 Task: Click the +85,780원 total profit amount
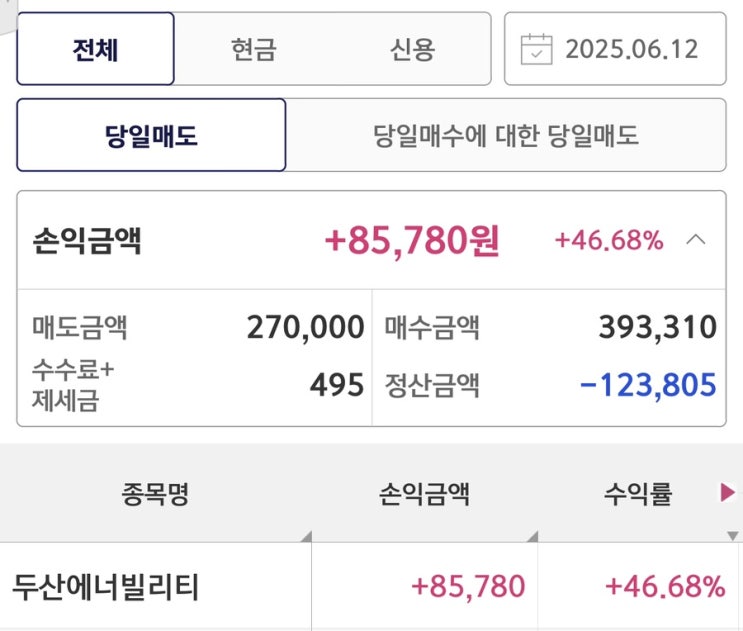tap(412, 240)
